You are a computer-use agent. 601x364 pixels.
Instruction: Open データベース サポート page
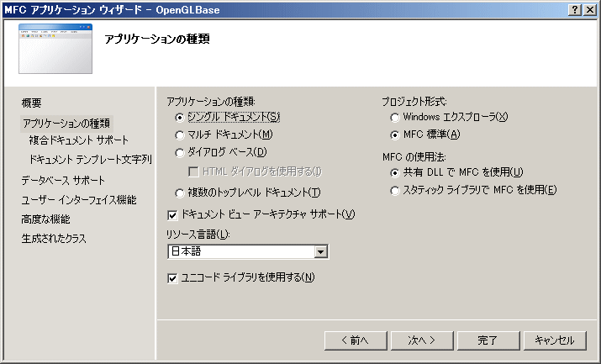[63, 181]
